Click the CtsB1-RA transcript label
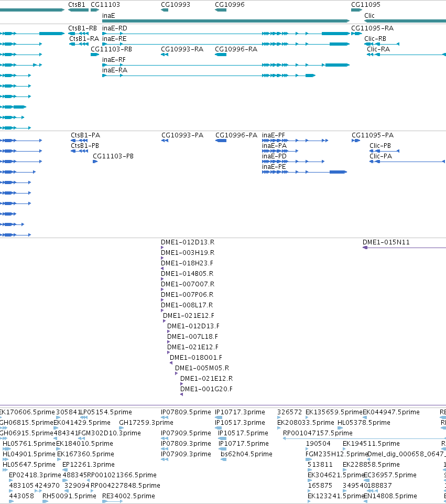446x504 pixels. click(x=84, y=39)
